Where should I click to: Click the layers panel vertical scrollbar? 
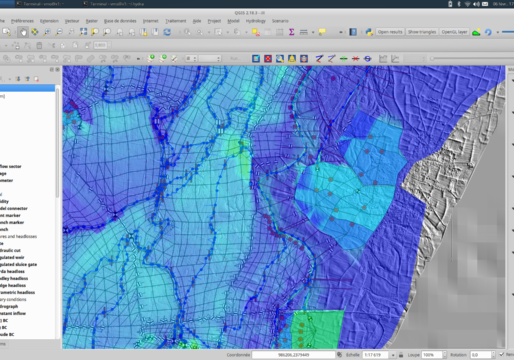pos(58,143)
